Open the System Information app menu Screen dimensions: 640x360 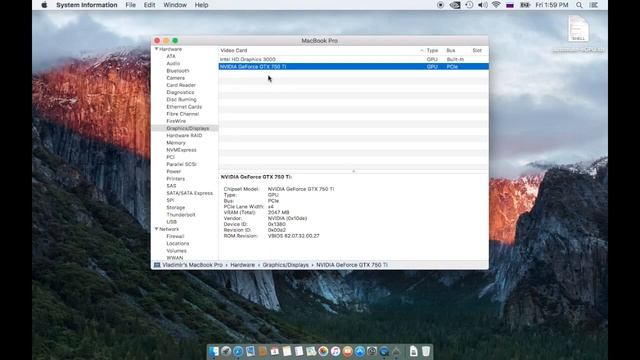point(87,5)
